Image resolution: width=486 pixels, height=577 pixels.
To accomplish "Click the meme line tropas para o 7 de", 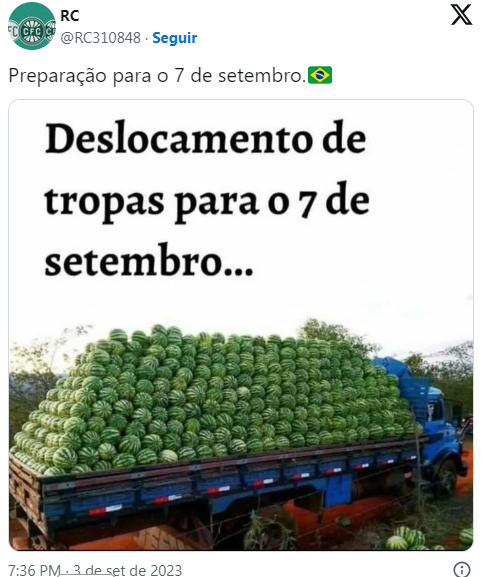I will (x=207, y=201).
